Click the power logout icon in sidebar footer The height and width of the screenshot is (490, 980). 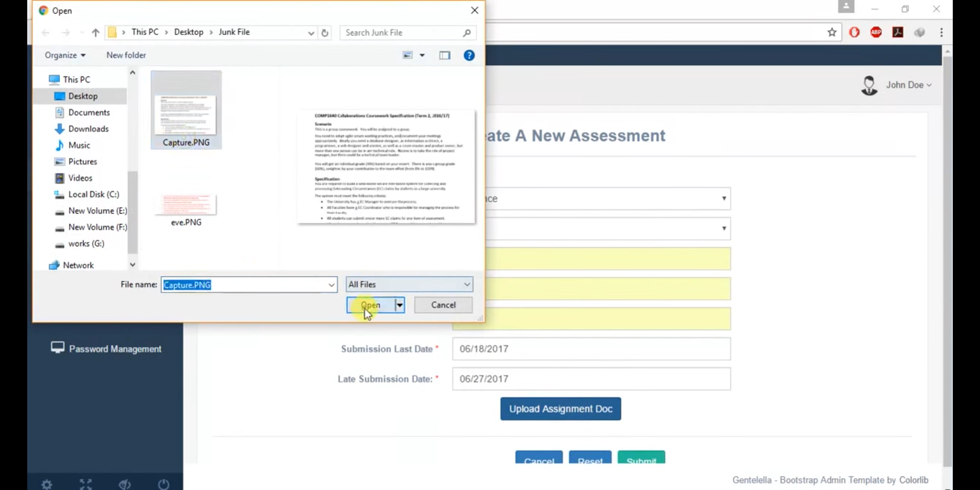pos(163,484)
